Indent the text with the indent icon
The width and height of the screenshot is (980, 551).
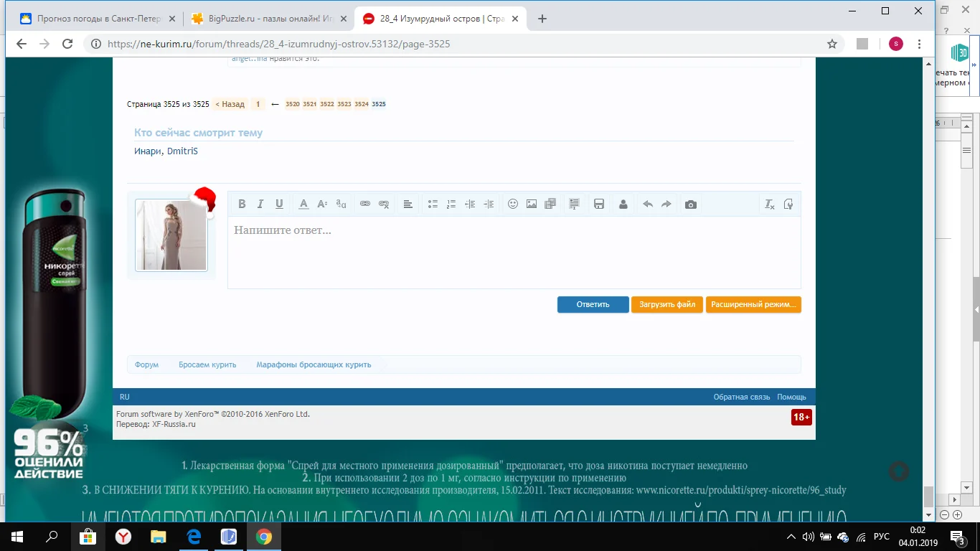(x=489, y=204)
